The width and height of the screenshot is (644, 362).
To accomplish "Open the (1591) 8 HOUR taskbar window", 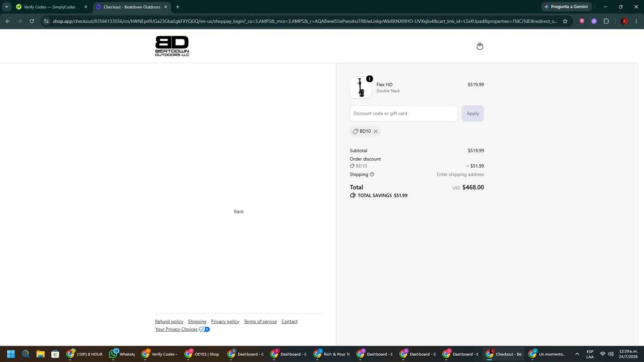I will click(85, 354).
